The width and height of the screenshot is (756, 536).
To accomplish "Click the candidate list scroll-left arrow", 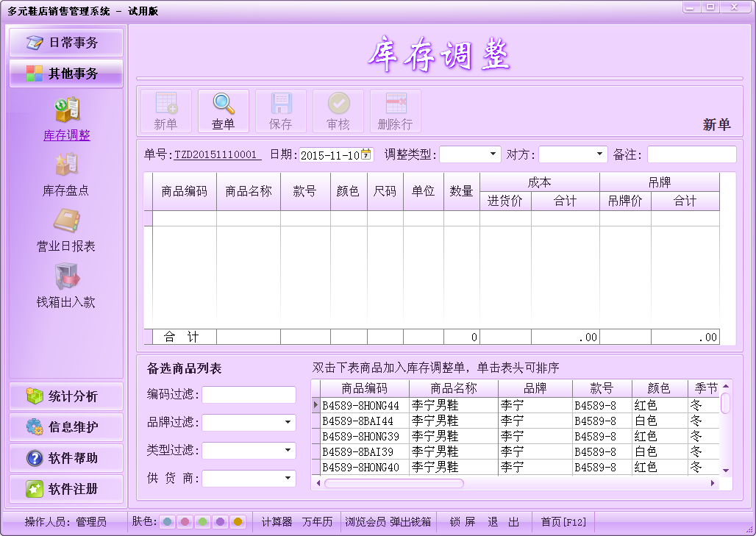I will [318, 483].
